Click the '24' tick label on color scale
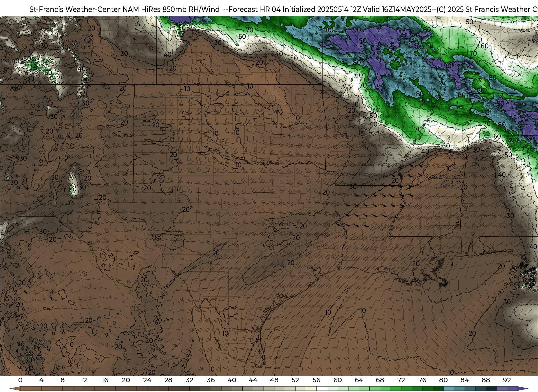 tap(147, 380)
